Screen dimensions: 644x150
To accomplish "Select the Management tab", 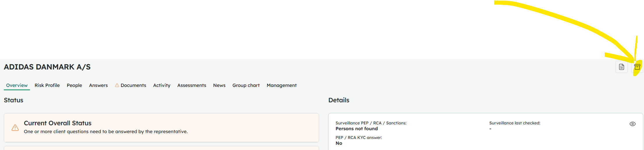I will (x=282, y=85).
